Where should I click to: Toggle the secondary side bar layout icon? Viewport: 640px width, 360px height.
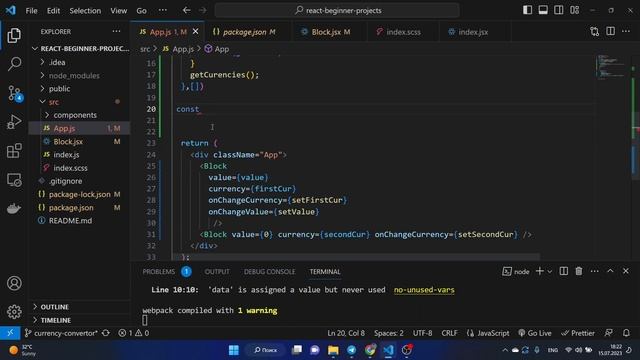pyautogui.click(x=559, y=10)
